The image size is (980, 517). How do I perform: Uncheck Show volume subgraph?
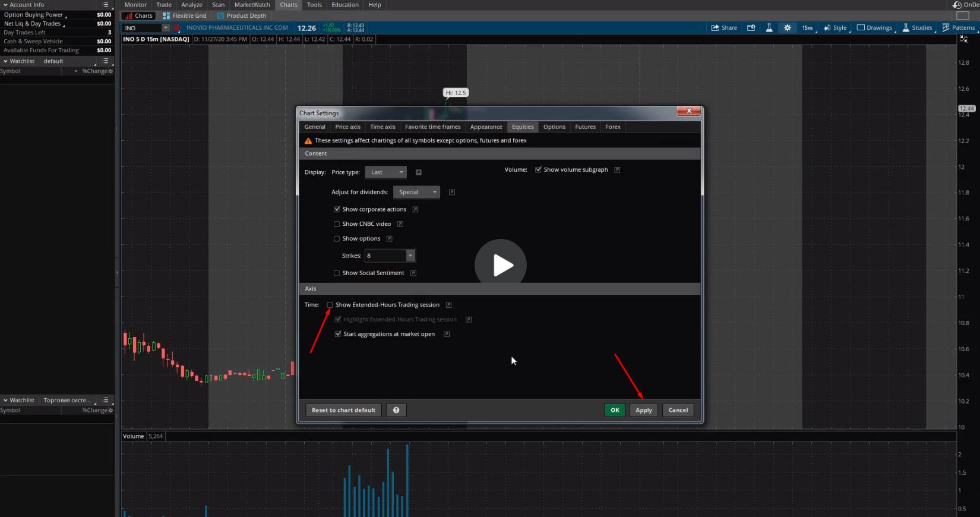pyautogui.click(x=538, y=170)
